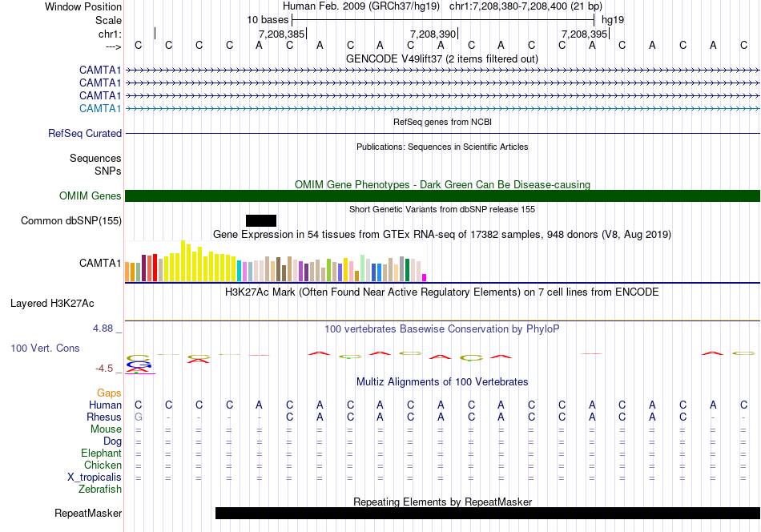Select the Human alignment row label
The width and height of the screenshot is (761, 532).
click(105, 405)
